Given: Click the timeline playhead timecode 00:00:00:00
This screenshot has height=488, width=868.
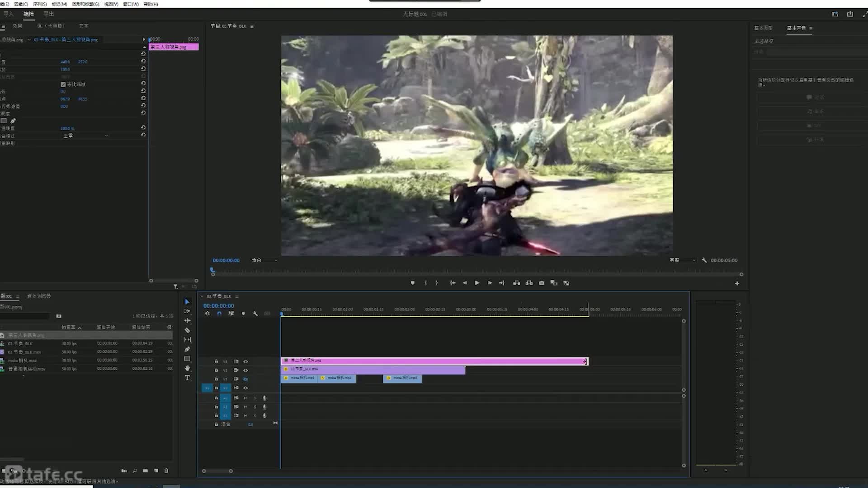Looking at the screenshot, I should pos(219,306).
